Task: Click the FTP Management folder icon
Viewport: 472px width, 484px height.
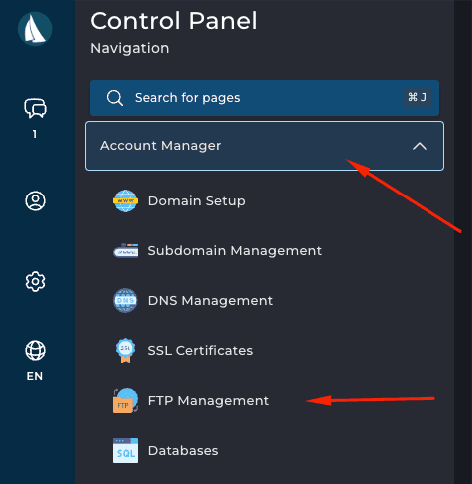Action: pyautogui.click(x=125, y=401)
